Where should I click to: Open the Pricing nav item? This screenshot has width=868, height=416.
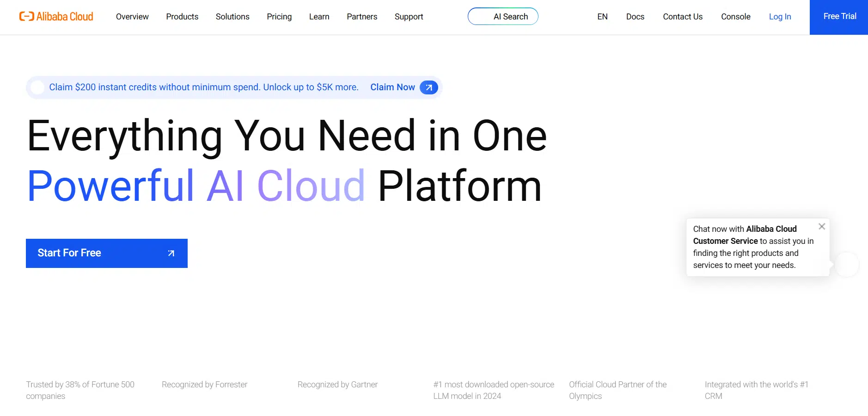coord(279,17)
